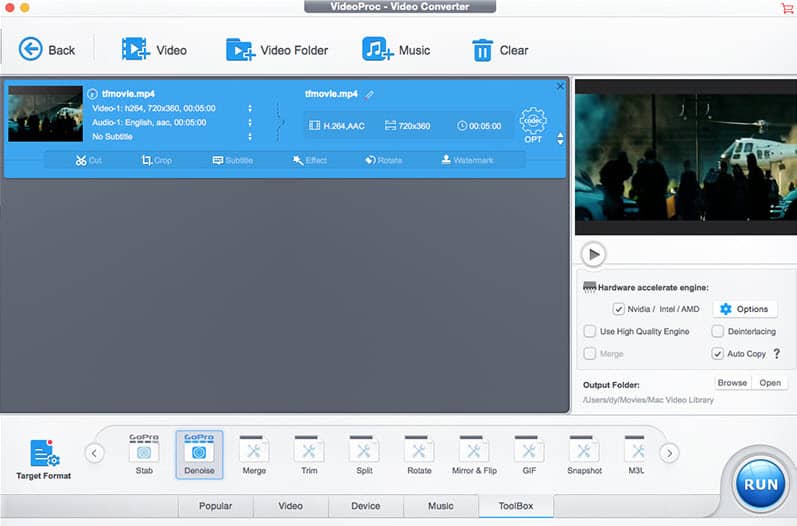Image resolution: width=797 pixels, height=526 pixels.
Task: Show info for tfmovie.mp4 source
Action: [x=92, y=94]
